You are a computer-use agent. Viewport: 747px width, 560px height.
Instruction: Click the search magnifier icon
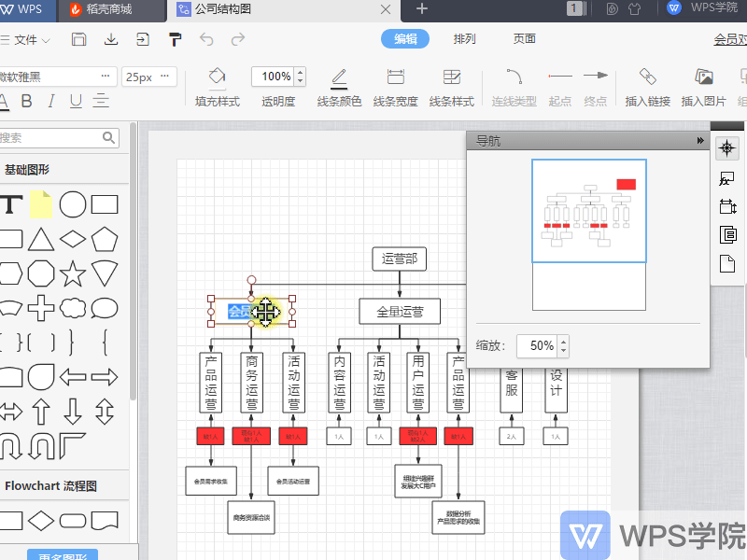tap(109, 137)
